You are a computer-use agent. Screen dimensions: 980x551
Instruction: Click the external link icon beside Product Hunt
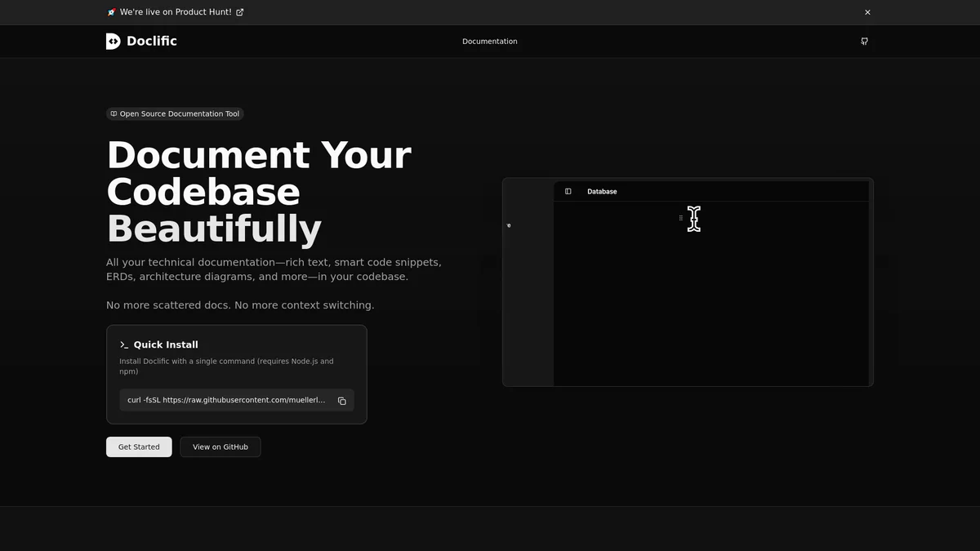coord(239,12)
